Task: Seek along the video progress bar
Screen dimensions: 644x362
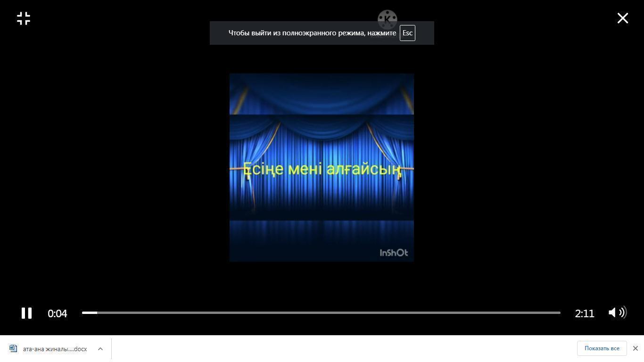Action: click(321, 313)
